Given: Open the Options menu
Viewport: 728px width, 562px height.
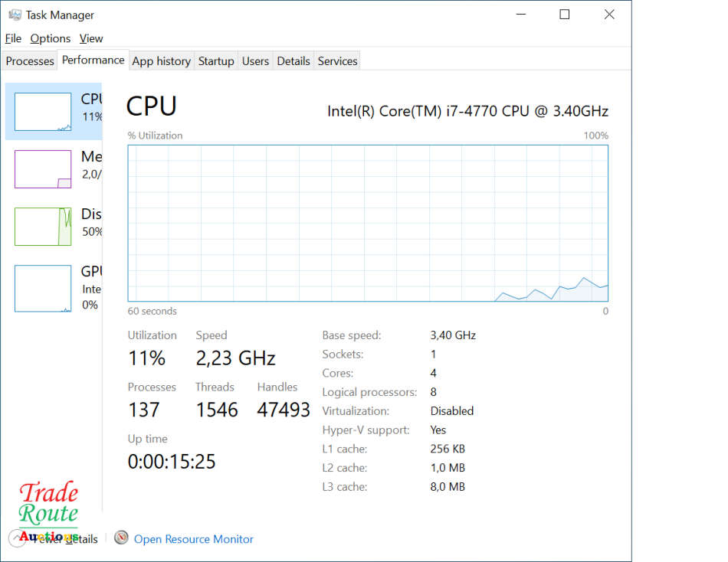Looking at the screenshot, I should coord(51,38).
